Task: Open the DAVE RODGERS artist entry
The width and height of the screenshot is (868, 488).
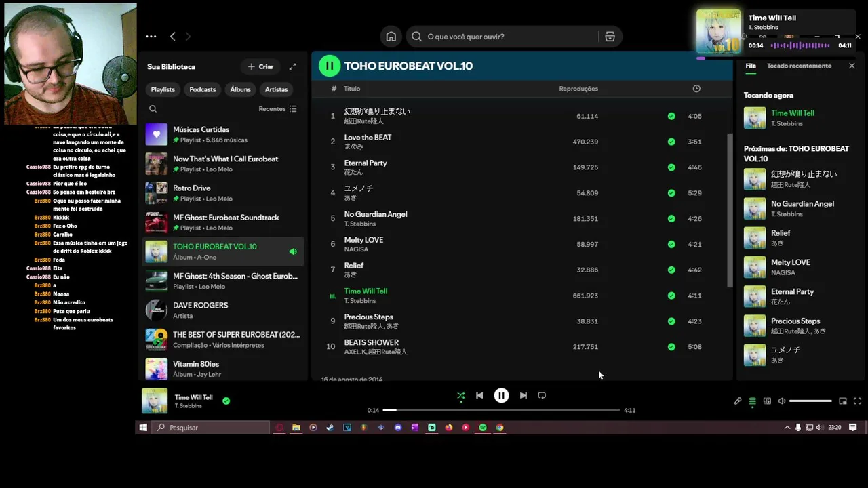Action: pyautogui.click(x=224, y=310)
